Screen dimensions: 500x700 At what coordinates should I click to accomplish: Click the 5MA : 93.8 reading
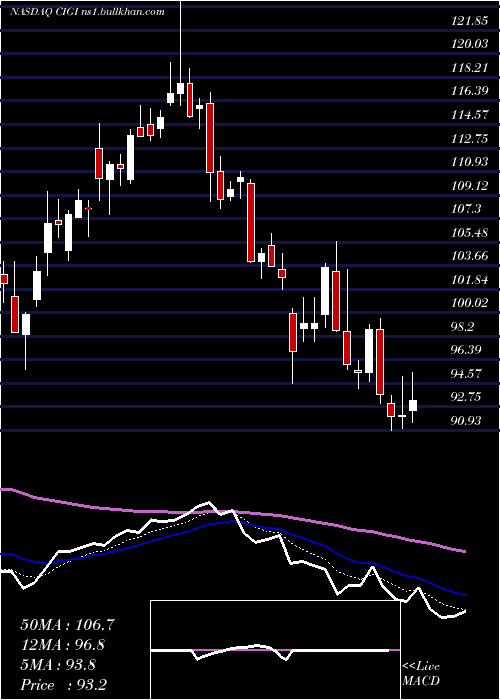pos(58,665)
